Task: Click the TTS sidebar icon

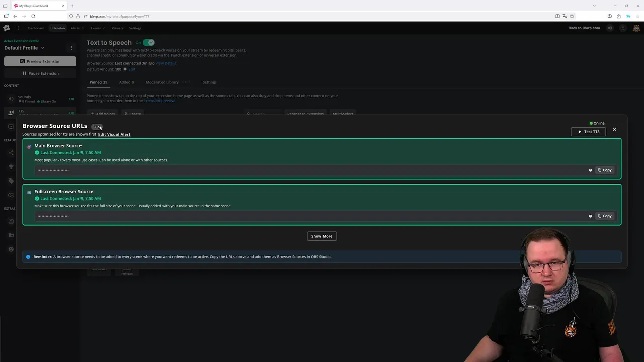Action: pyautogui.click(x=11, y=113)
